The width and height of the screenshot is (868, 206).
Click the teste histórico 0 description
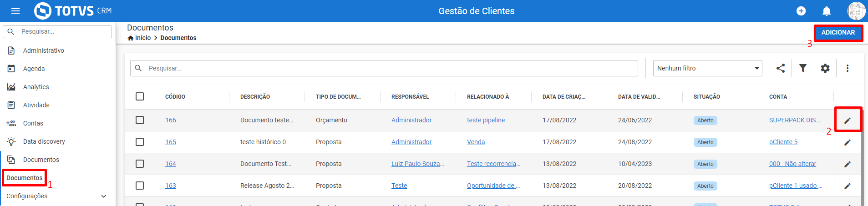(x=263, y=142)
